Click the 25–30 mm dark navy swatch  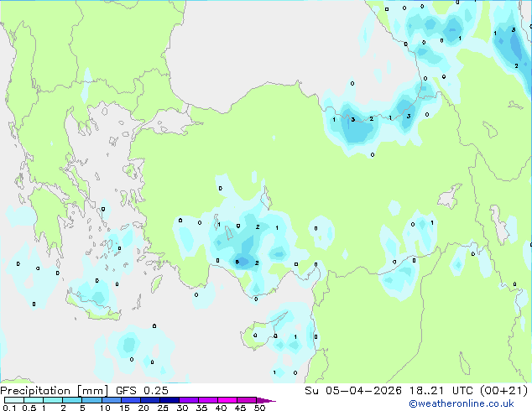(169, 400)
